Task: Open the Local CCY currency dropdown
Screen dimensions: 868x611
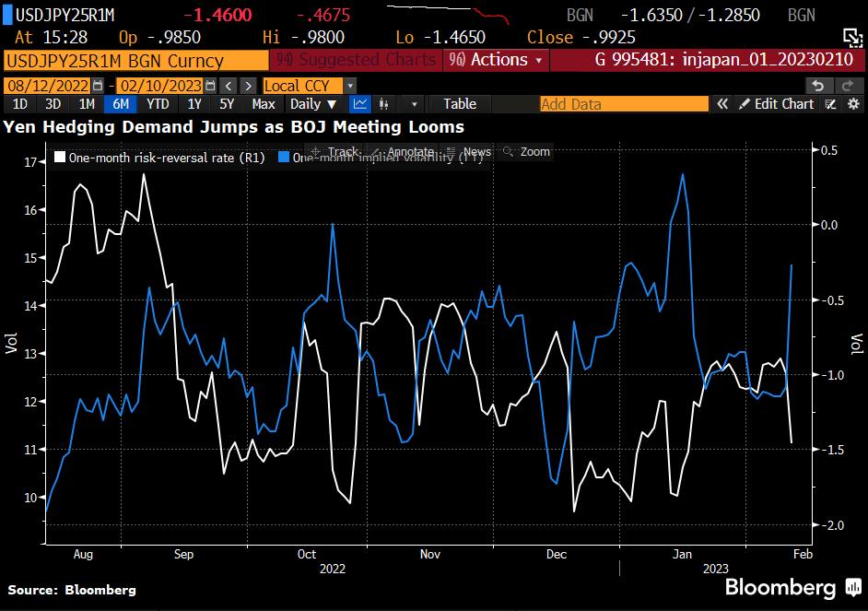Action: [x=310, y=86]
